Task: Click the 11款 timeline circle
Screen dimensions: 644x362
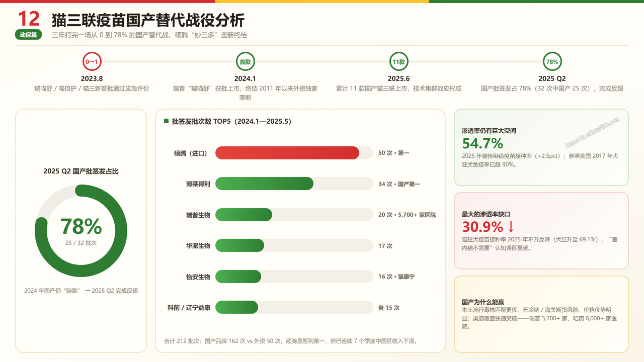Action: pyautogui.click(x=398, y=62)
